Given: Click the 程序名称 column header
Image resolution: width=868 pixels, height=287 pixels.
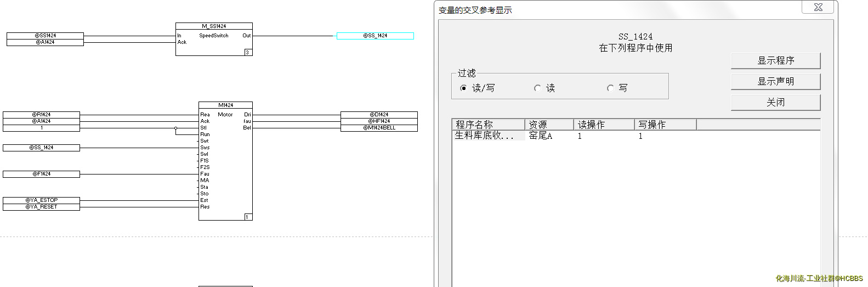Looking at the screenshot, I should pyautogui.click(x=488, y=125).
